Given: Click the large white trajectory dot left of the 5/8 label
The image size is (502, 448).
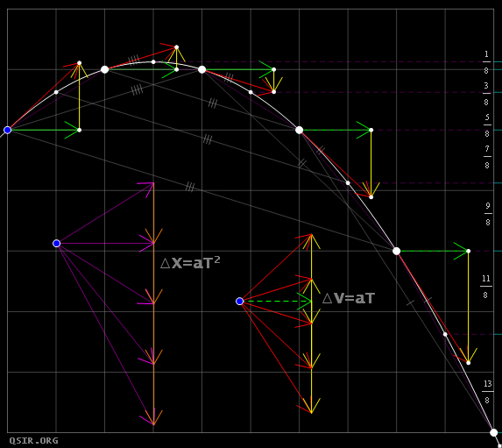Looking at the screenshot, I should [300, 130].
